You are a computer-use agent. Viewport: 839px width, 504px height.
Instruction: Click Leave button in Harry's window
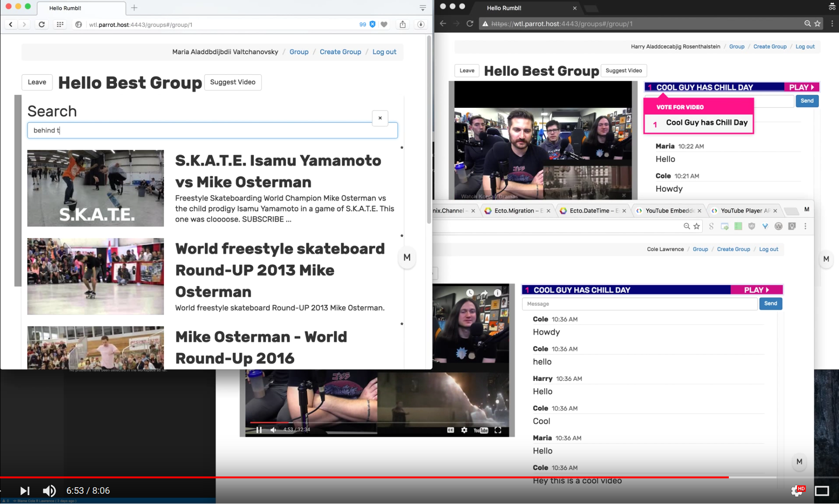pyautogui.click(x=467, y=70)
